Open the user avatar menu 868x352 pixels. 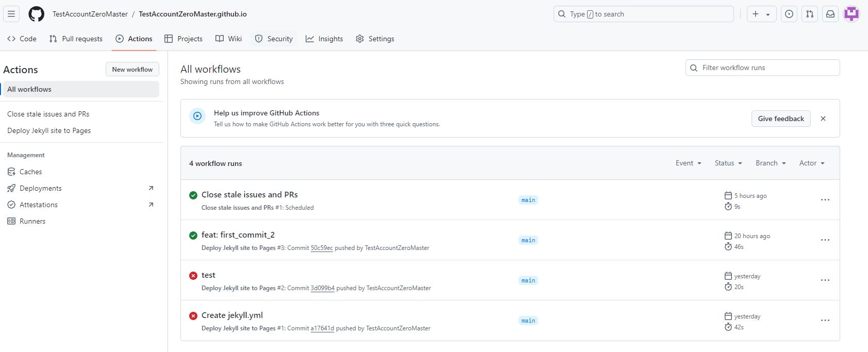[x=852, y=14]
